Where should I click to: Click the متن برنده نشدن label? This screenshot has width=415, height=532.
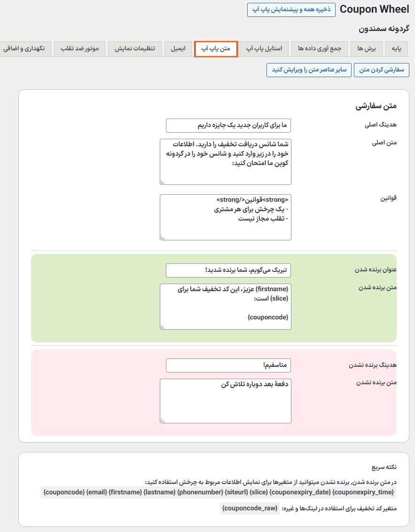376,382
